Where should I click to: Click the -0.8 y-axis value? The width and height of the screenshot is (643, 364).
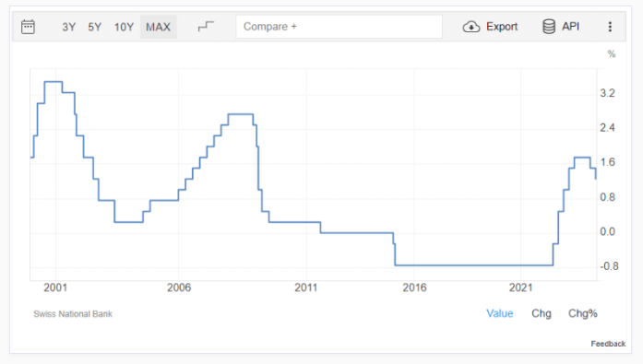coord(609,266)
